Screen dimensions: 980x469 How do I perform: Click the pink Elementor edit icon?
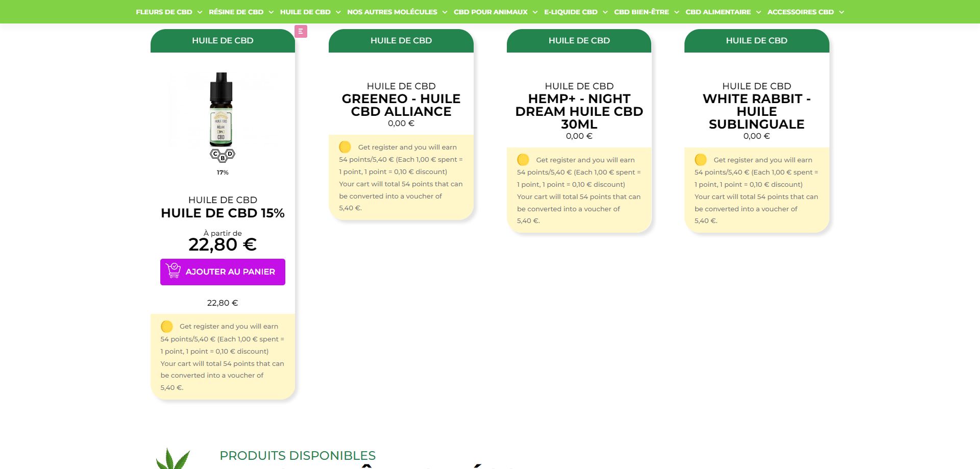(x=301, y=32)
